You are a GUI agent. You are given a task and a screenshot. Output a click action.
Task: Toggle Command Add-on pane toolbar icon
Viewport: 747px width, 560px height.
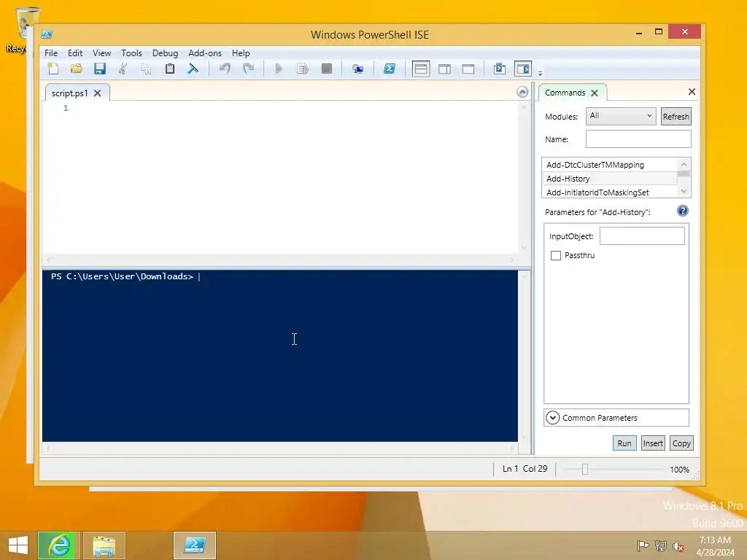522,69
